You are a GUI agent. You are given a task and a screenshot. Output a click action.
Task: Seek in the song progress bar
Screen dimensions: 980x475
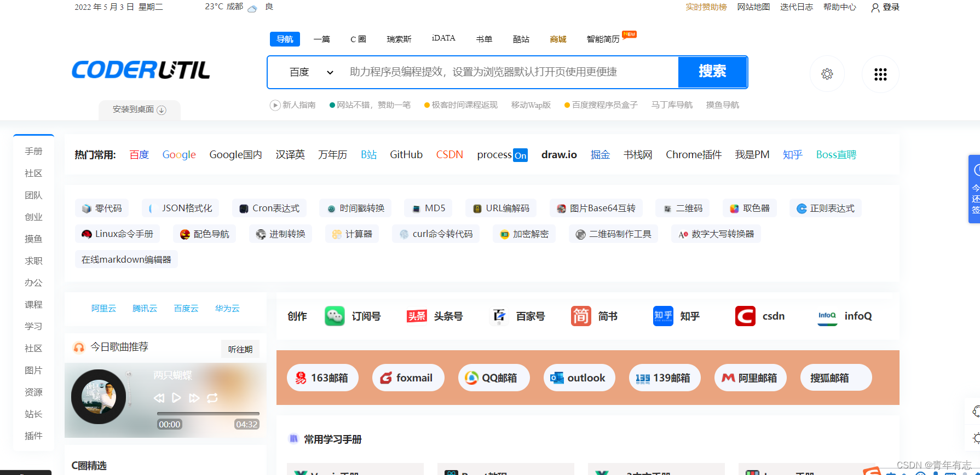click(x=208, y=413)
